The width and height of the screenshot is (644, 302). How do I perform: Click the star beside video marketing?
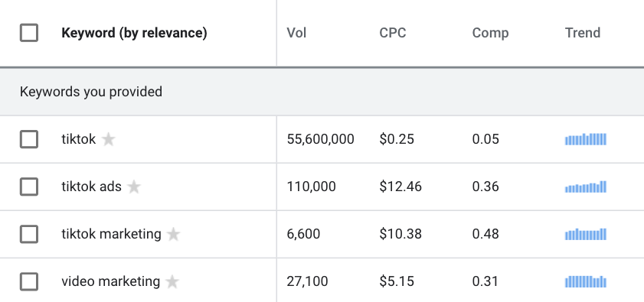click(172, 282)
